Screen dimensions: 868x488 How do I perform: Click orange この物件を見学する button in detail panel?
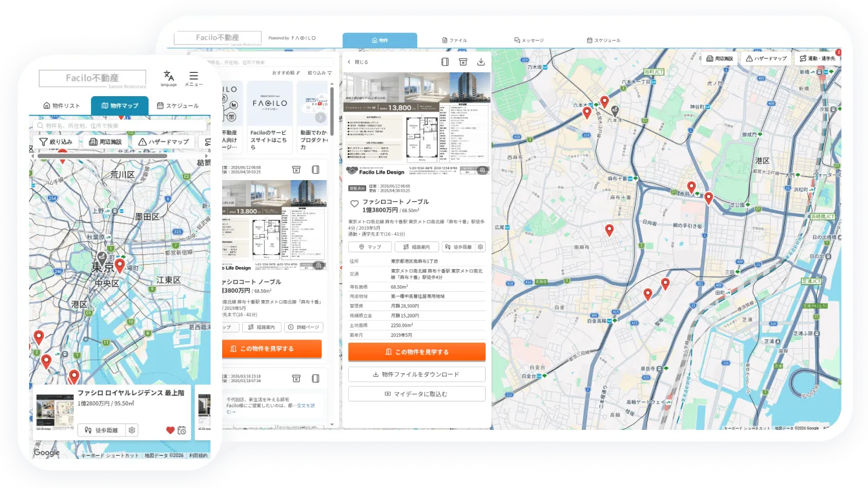pyautogui.click(x=417, y=352)
